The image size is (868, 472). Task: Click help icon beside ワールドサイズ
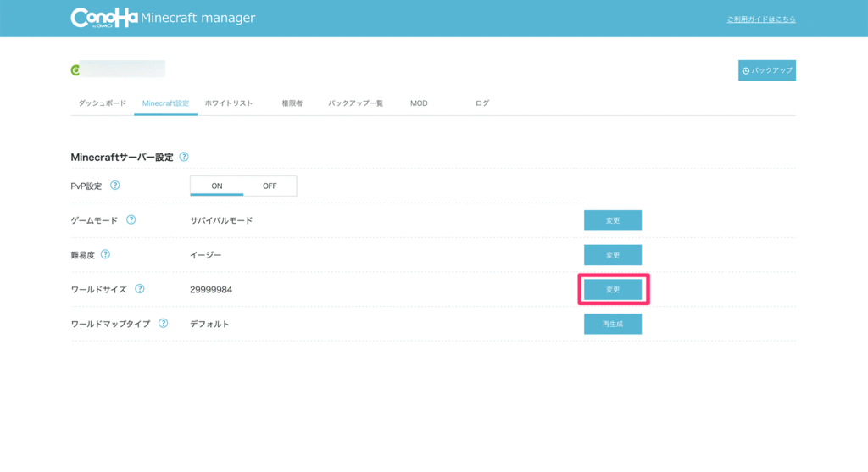(140, 289)
